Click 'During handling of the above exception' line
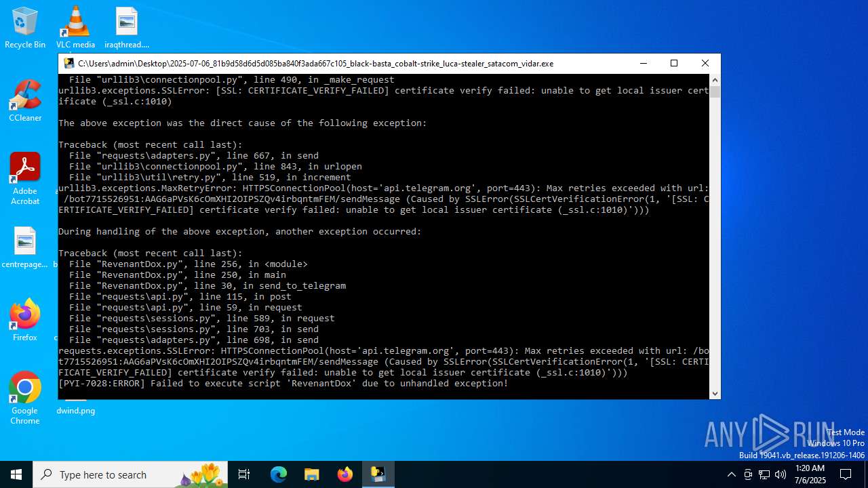Image resolution: width=868 pixels, height=488 pixels. 240,232
